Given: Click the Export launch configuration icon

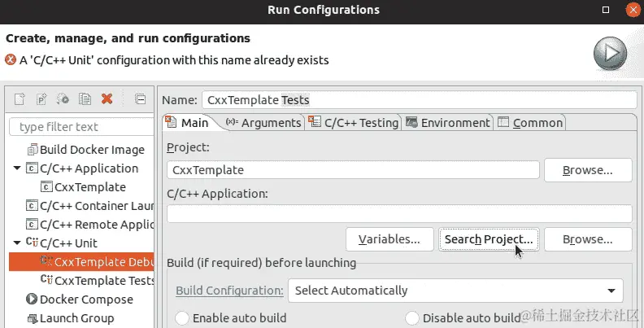Looking at the screenshot, I should tap(63, 99).
